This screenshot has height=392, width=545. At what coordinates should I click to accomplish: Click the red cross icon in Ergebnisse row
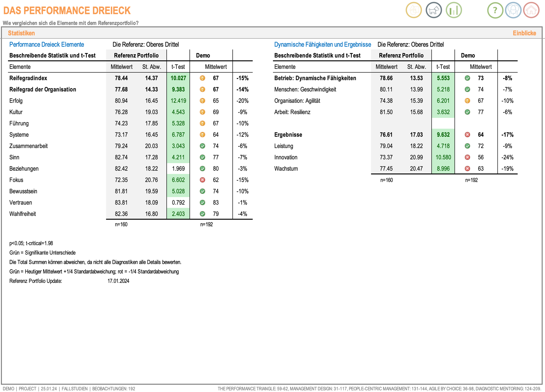467,135
